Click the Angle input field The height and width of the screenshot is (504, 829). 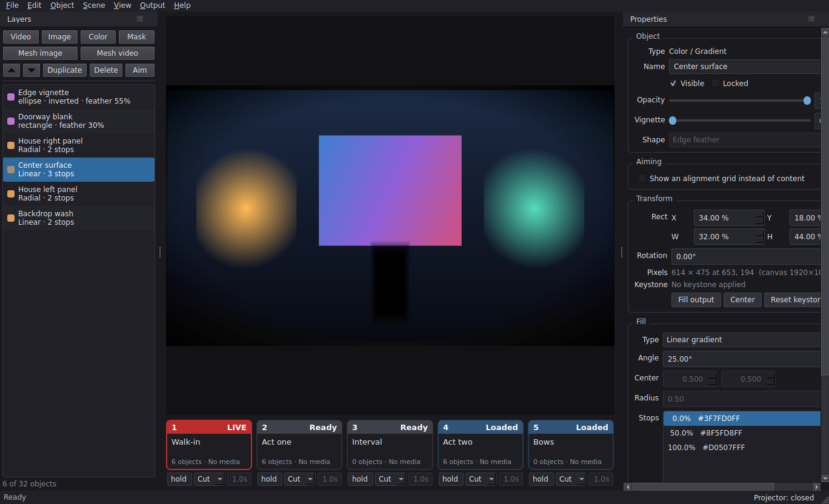[742, 359]
